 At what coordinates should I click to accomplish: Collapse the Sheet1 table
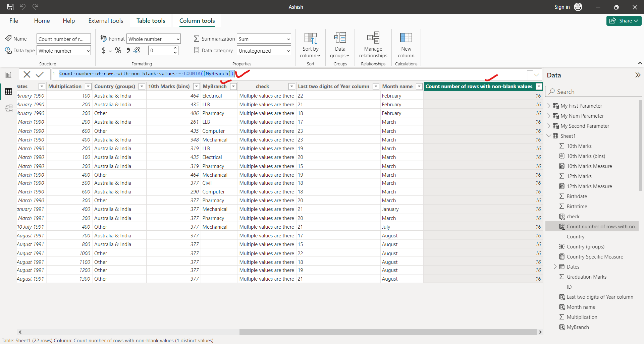pyautogui.click(x=549, y=136)
